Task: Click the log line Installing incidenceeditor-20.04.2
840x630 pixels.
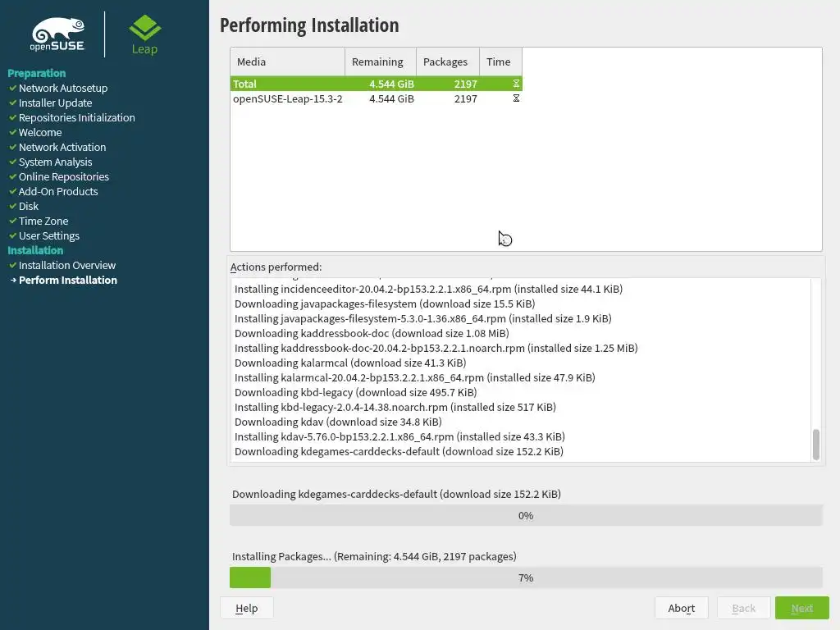Action: [428, 289]
